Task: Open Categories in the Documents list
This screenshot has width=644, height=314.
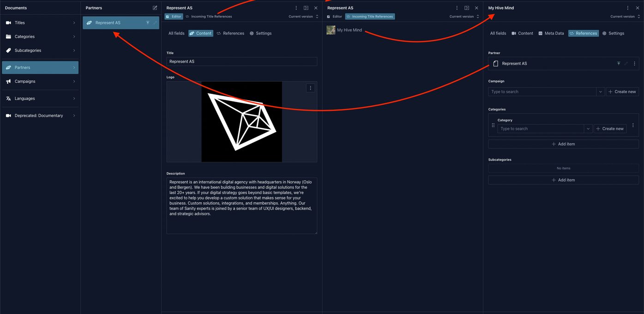Action: (40, 36)
